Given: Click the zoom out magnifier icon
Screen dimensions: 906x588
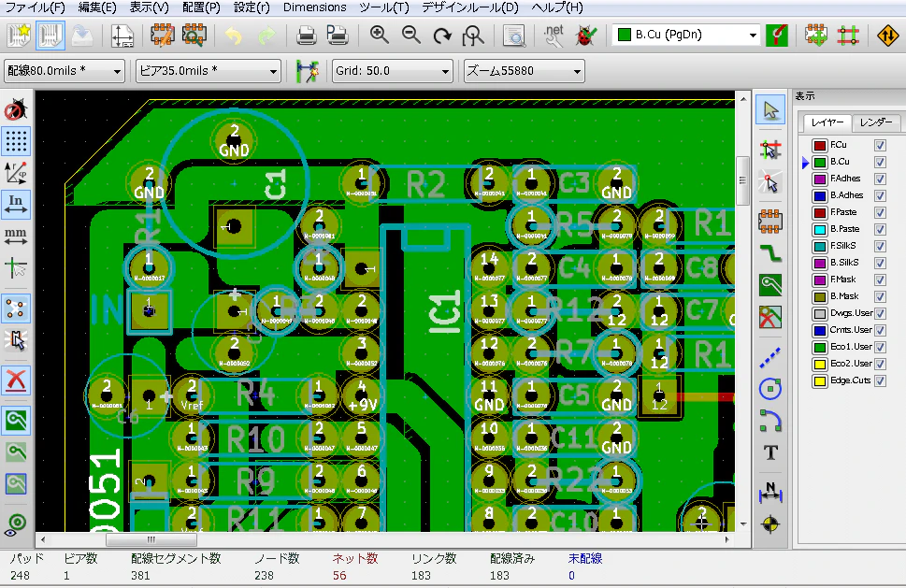Looking at the screenshot, I should click(x=410, y=36).
